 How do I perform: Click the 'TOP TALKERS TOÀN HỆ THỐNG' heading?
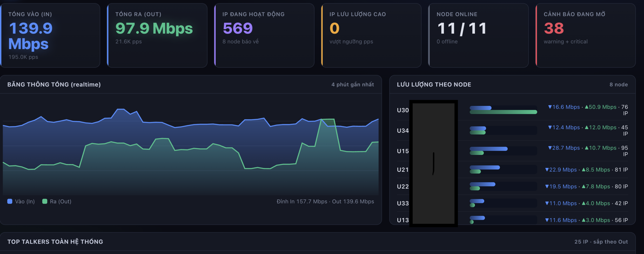[x=55, y=242]
